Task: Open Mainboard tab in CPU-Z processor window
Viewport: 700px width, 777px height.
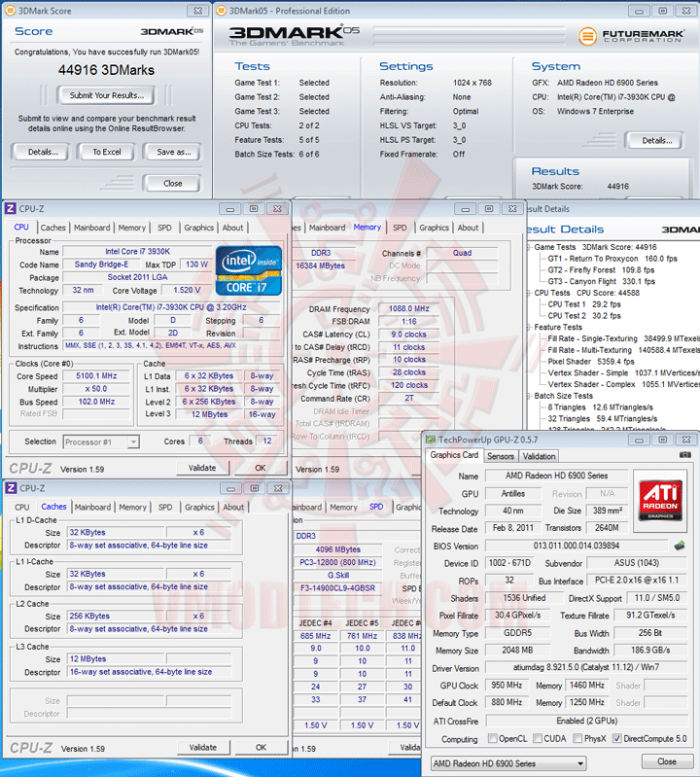Action: tap(92, 228)
